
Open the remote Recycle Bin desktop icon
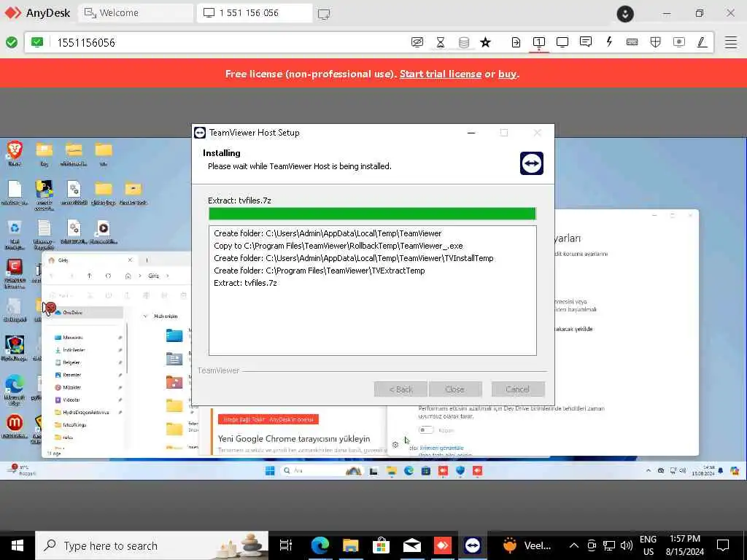click(x=15, y=234)
